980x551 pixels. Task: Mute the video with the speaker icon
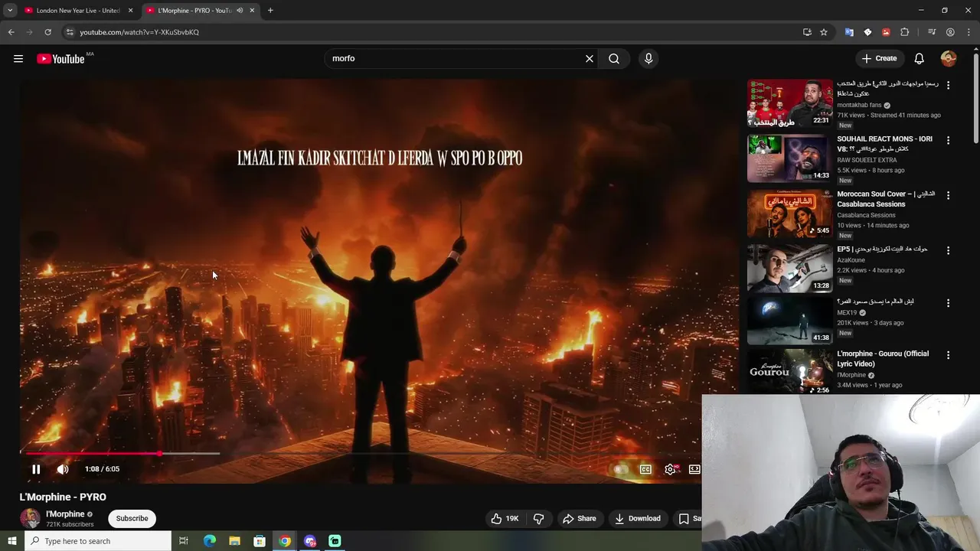[63, 469]
